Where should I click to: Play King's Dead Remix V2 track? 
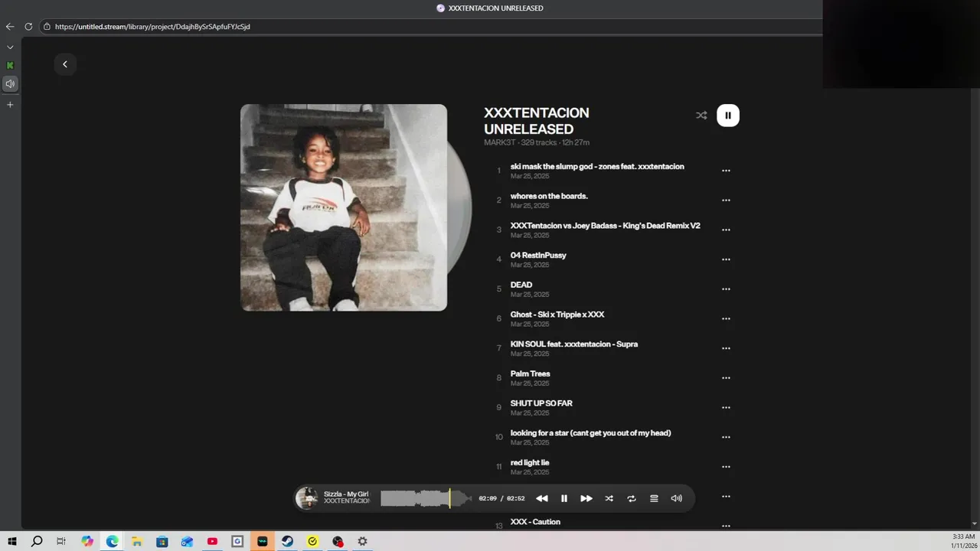(605, 226)
